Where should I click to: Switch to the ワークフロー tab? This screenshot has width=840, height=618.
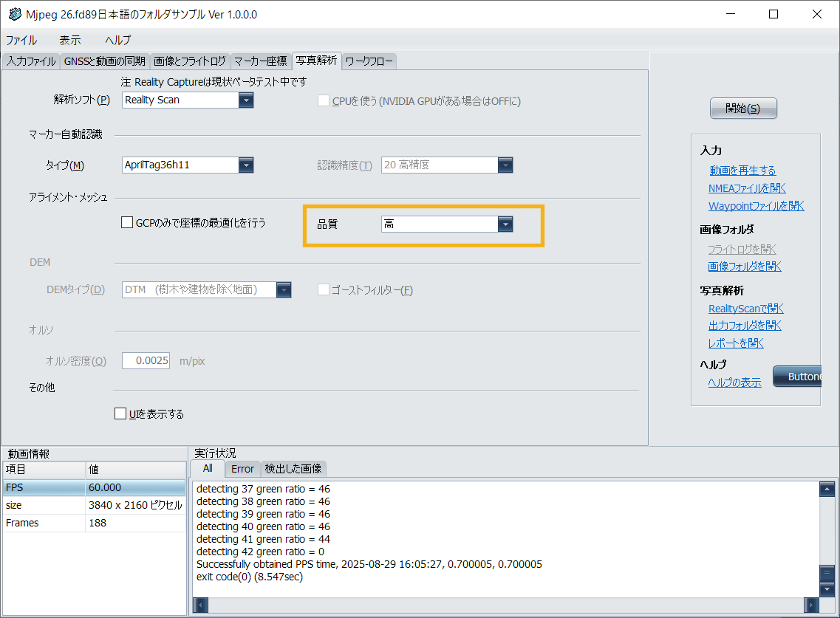[x=369, y=61]
